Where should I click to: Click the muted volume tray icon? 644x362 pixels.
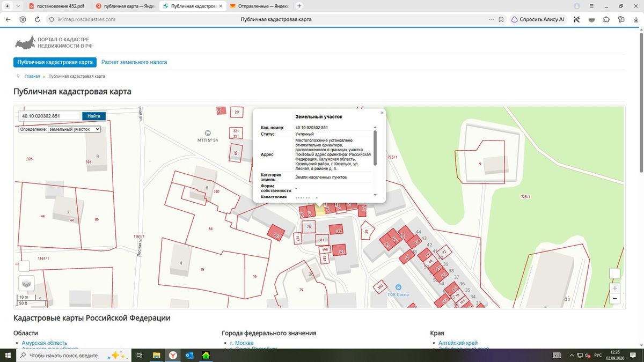point(587,355)
